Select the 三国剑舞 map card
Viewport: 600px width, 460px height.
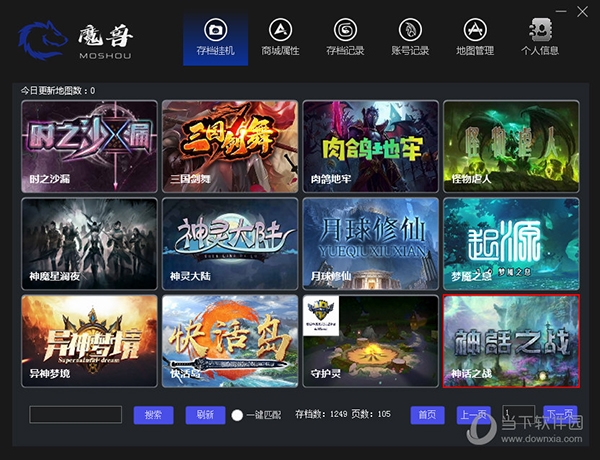click(230, 147)
